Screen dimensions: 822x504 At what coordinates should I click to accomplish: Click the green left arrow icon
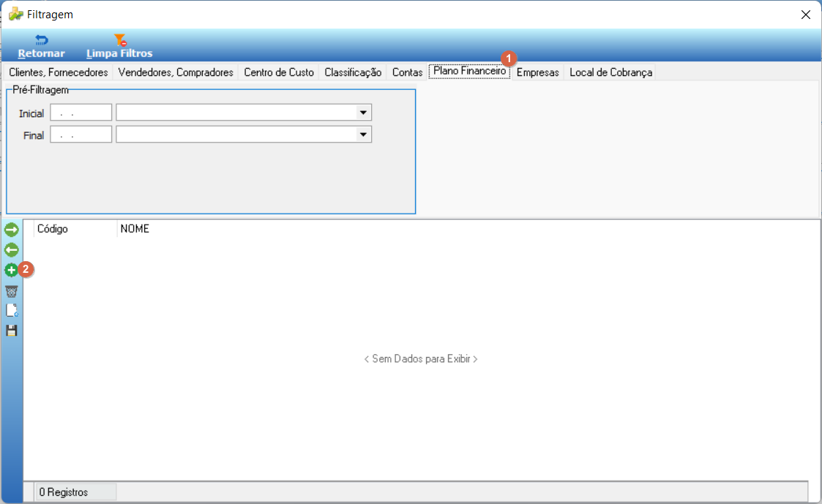point(12,250)
